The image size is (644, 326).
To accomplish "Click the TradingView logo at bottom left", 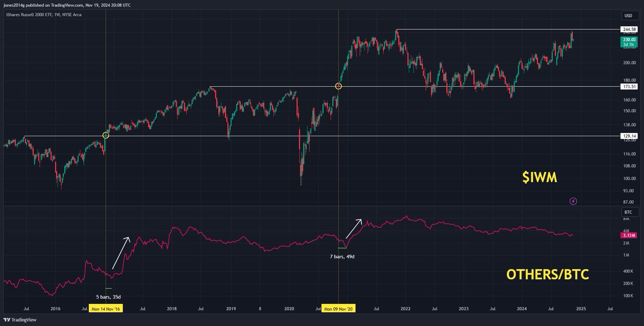I will pos(19,320).
